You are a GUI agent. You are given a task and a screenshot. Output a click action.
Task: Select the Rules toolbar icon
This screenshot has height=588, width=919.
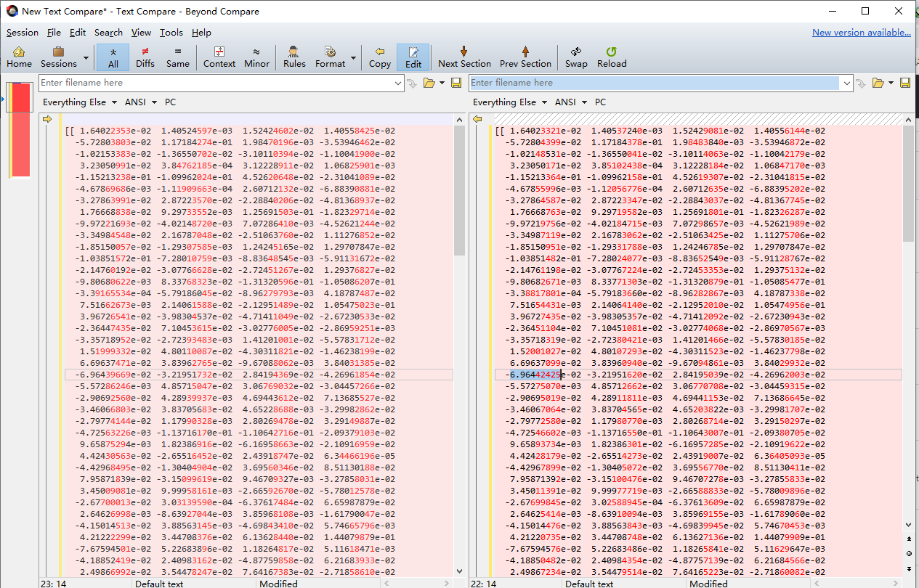click(x=294, y=57)
